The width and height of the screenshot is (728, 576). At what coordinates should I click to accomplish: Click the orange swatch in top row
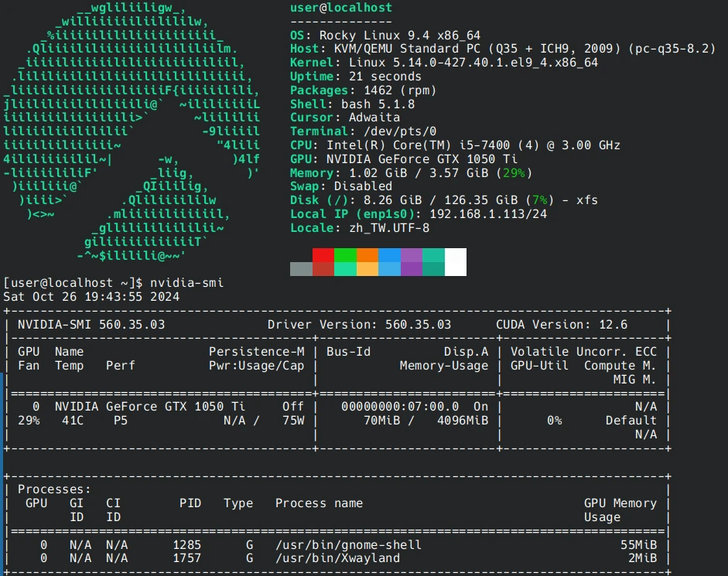(x=367, y=255)
